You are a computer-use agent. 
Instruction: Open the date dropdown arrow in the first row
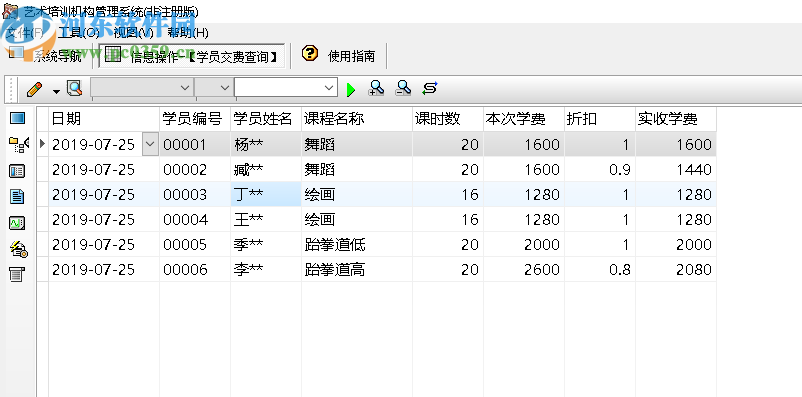coord(149,145)
